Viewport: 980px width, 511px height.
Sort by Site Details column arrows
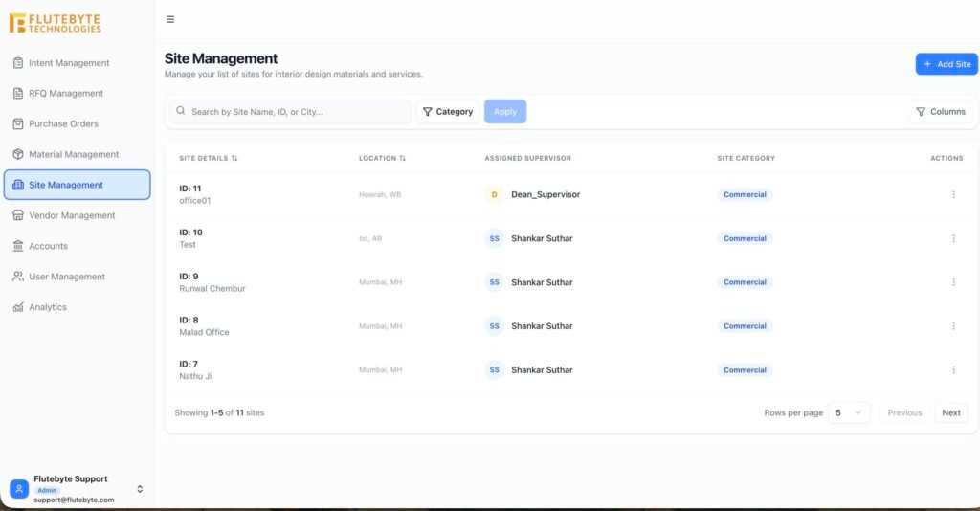tap(234, 158)
